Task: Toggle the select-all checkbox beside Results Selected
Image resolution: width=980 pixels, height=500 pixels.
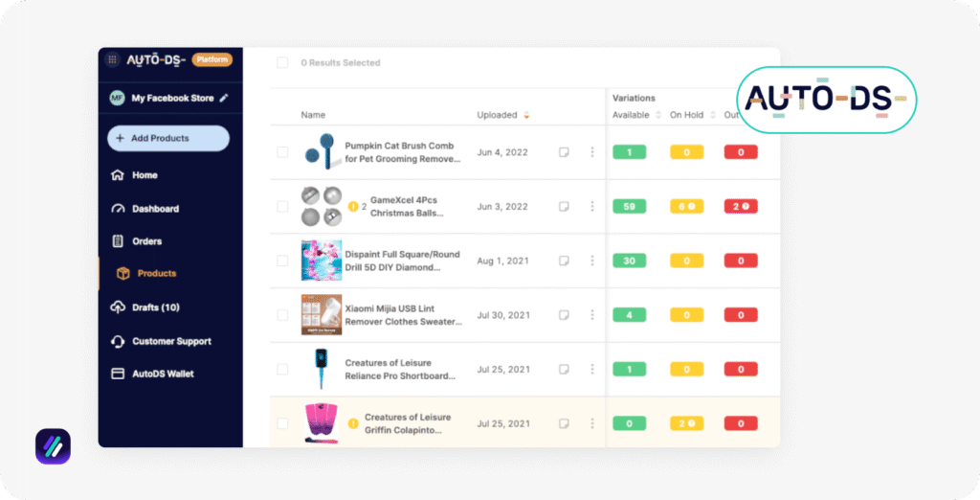Action: tap(282, 63)
